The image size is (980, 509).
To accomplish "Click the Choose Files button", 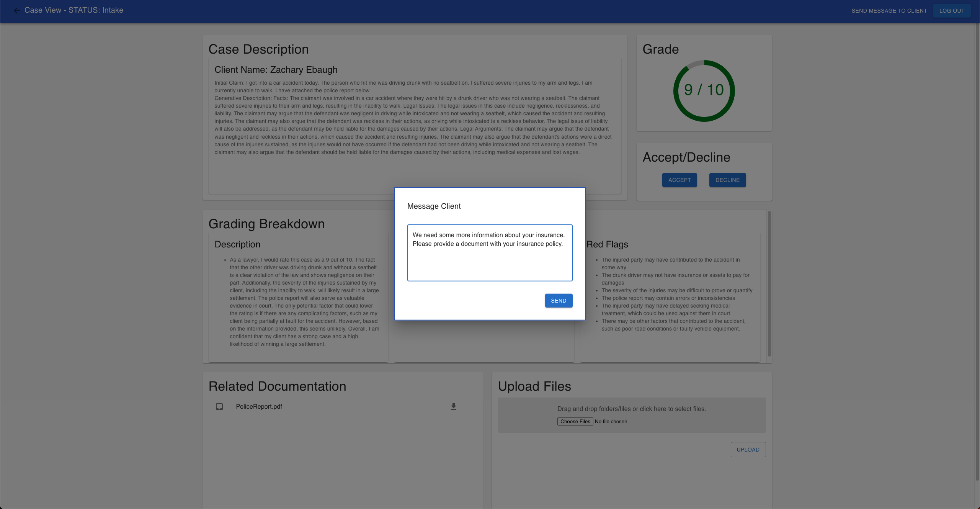I will (575, 421).
